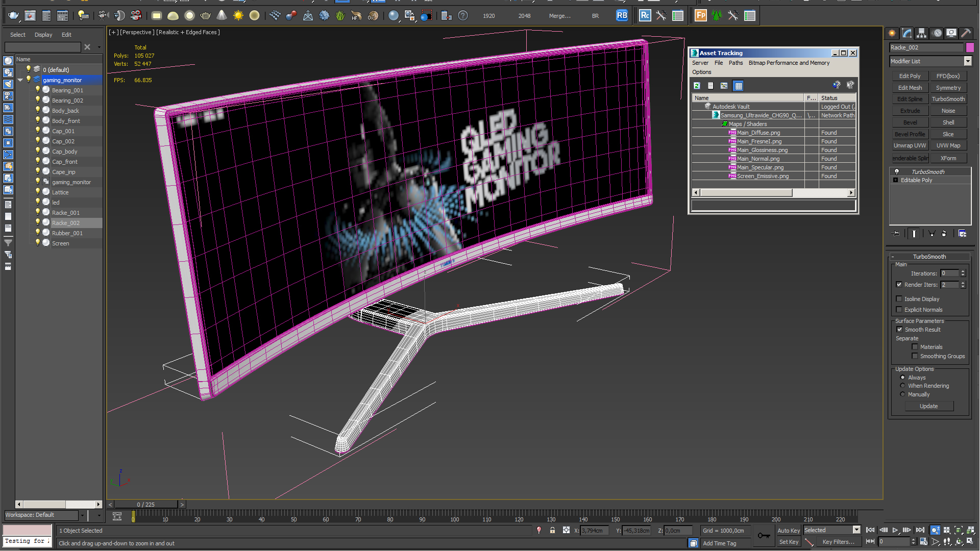Click Configure Modifier Sets icon
Viewport: 980px width, 551px height.
tap(962, 234)
